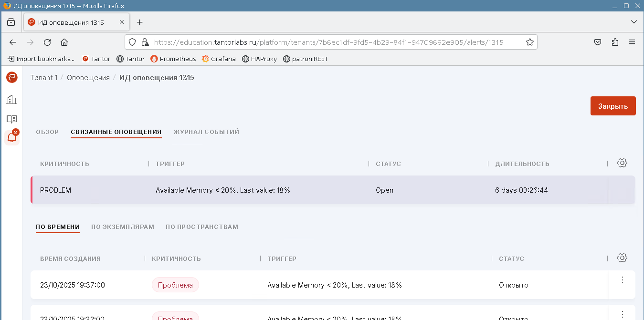Click the Tantor logo in sidebar

(12, 77)
